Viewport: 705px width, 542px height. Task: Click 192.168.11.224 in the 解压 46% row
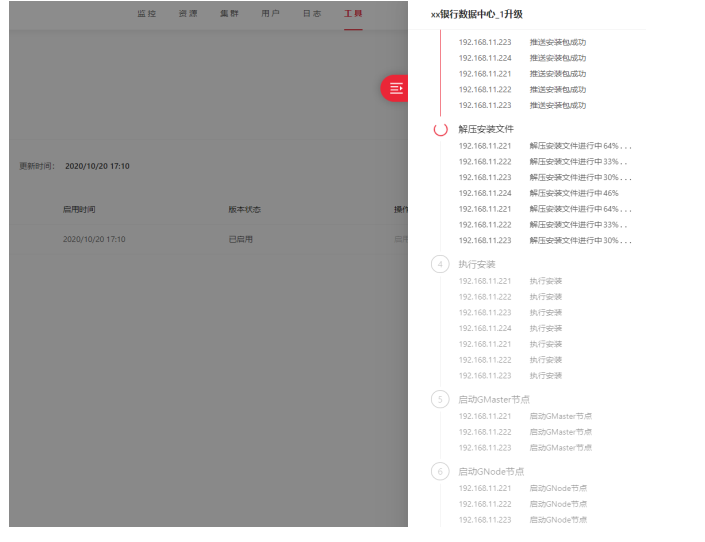485,193
